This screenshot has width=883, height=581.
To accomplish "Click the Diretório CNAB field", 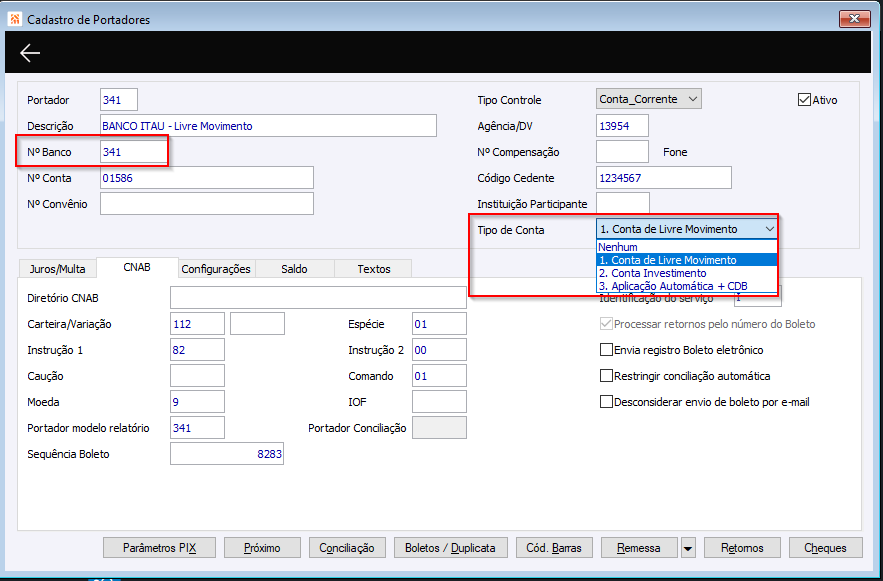I will tap(318, 298).
